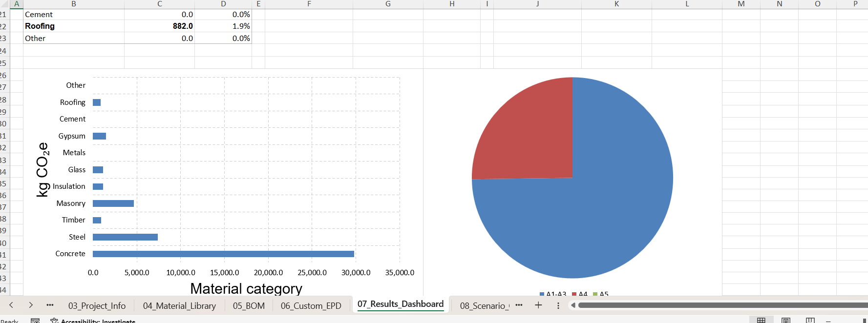The image size is (868, 323).
Task: Select column J header
Action: pos(537,4)
